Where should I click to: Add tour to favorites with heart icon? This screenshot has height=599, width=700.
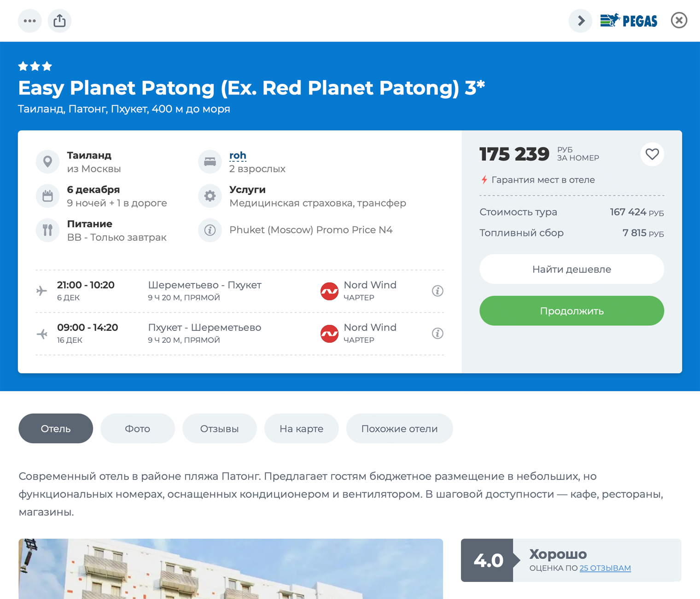(x=652, y=154)
